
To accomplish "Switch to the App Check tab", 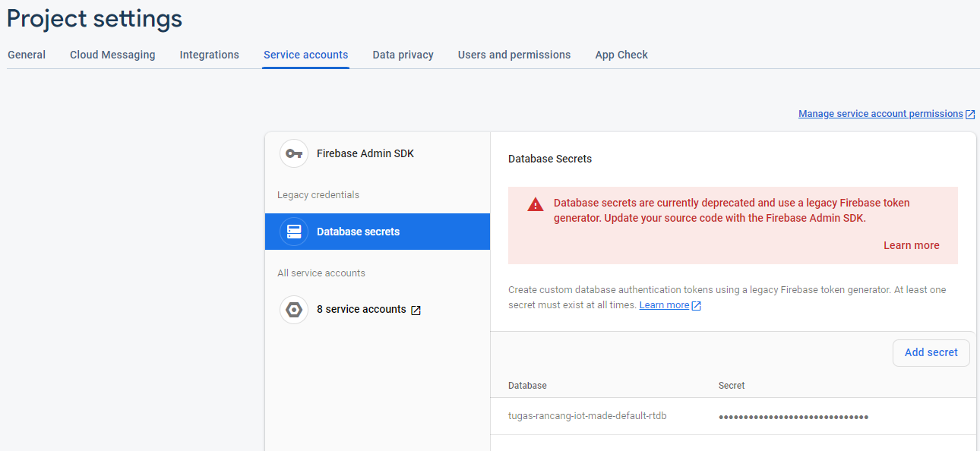I will tap(621, 55).
